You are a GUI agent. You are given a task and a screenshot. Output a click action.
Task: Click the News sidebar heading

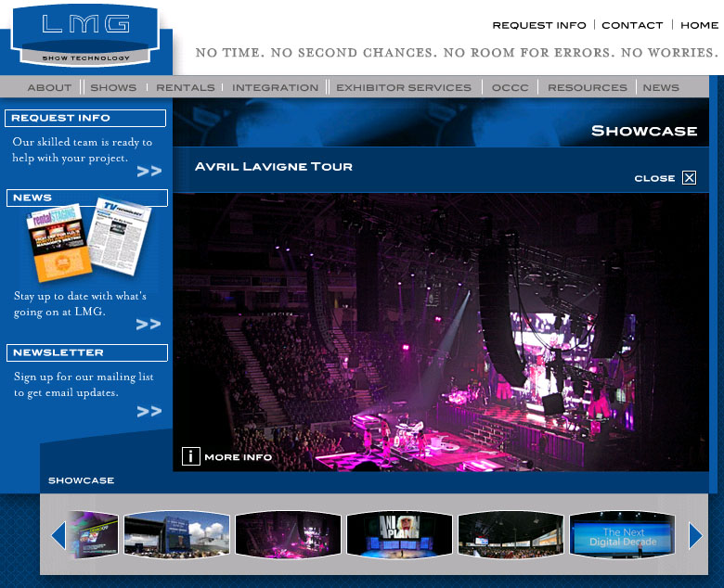[87, 198]
